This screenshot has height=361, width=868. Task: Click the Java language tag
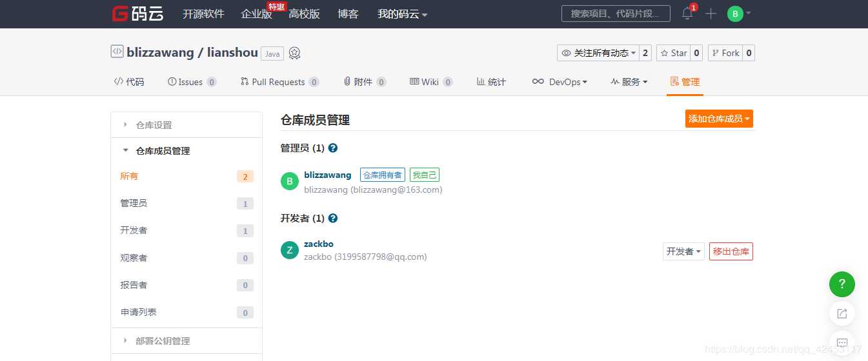(272, 54)
